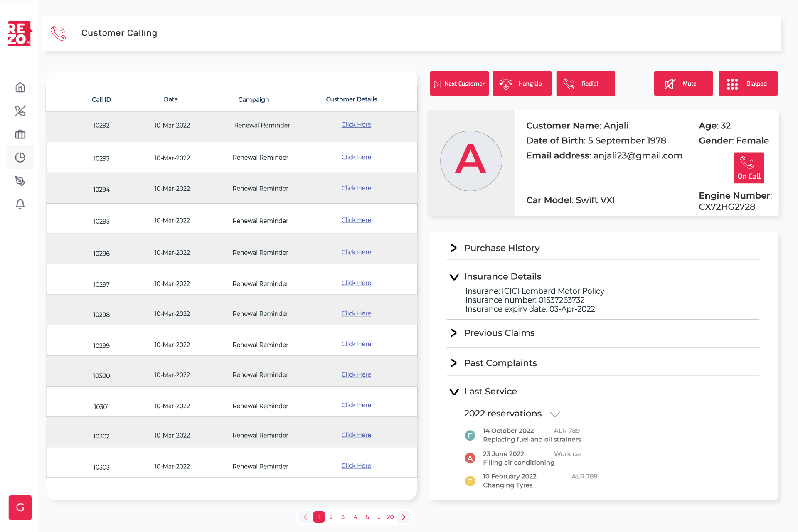Viewport: 798px width, 532px height.
Task: Select the analytics pie chart sidebar icon
Action: pos(20,157)
